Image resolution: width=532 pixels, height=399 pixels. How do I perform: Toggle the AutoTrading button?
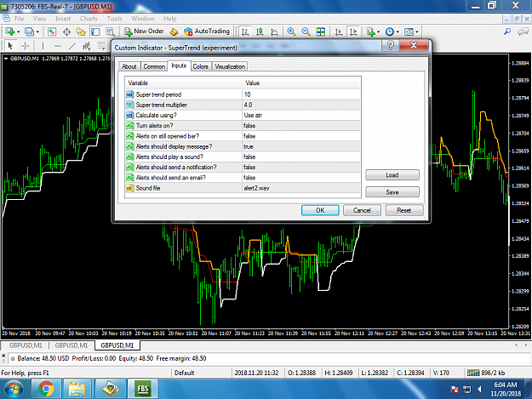pyautogui.click(x=207, y=31)
